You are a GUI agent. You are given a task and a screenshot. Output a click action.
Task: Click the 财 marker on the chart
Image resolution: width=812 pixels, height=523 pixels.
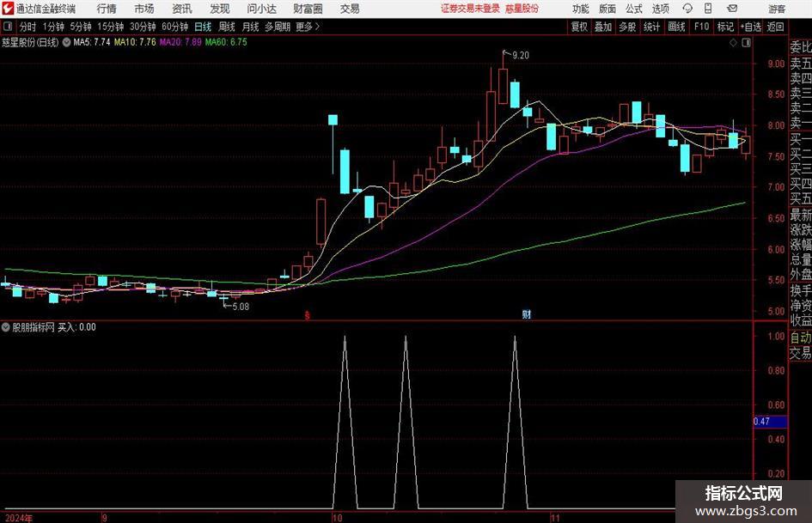[526, 314]
